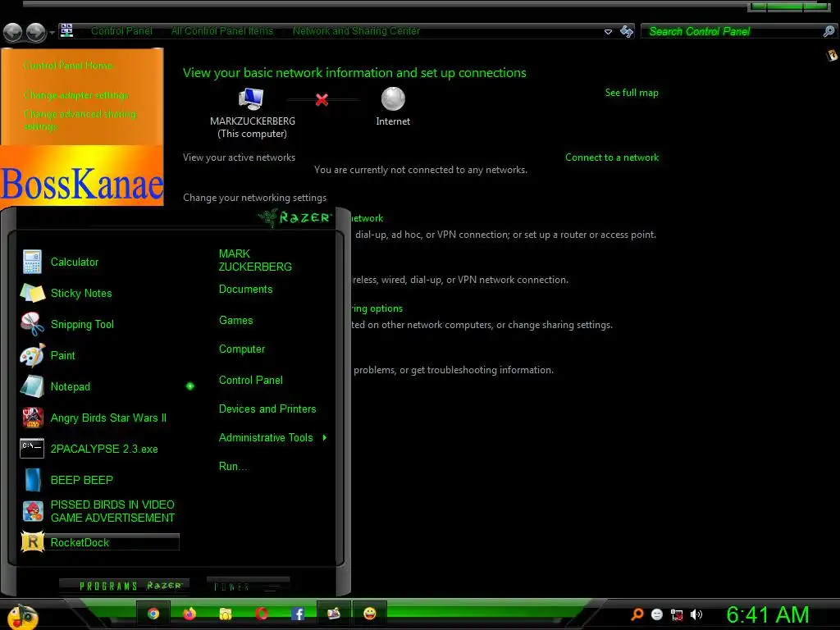The width and height of the screenshot is (840, 630).
Task: Click Connect to a network link
Action: (x=612, y=157)
